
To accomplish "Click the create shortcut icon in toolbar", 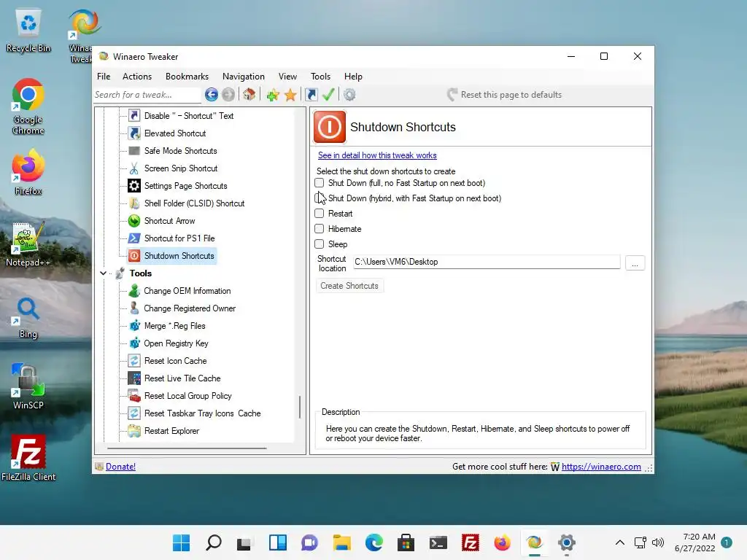I will point(311,95).
